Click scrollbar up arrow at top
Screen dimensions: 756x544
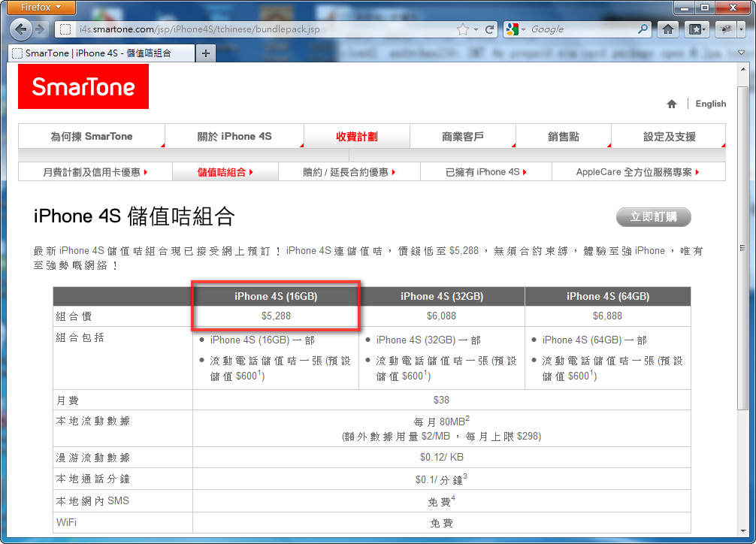coord(742,69)
